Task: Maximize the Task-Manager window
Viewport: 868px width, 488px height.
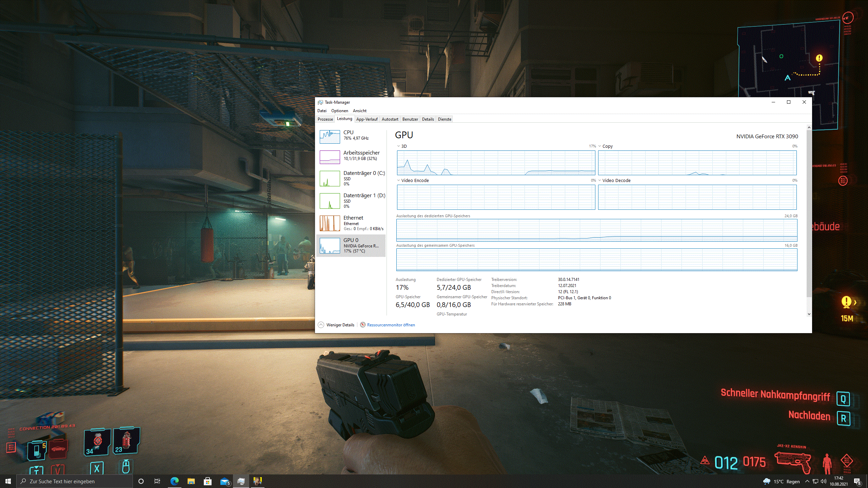Action: 789,102
